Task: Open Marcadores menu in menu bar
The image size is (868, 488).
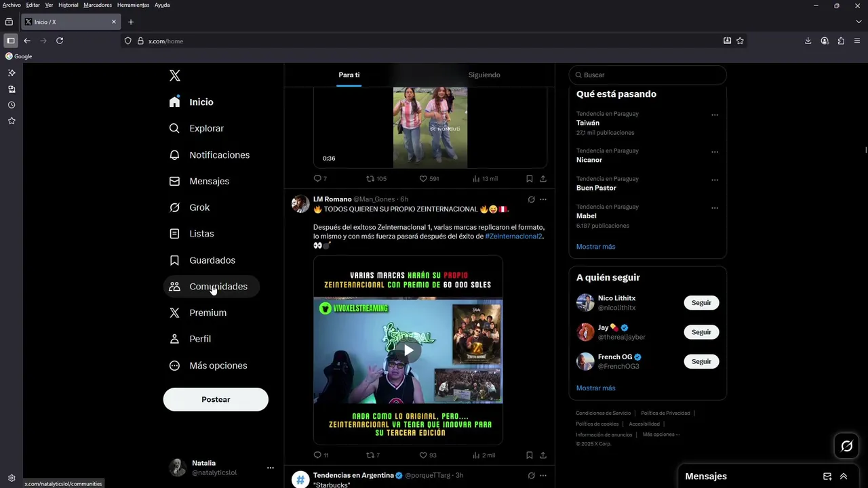Action: tap(98, 5)
